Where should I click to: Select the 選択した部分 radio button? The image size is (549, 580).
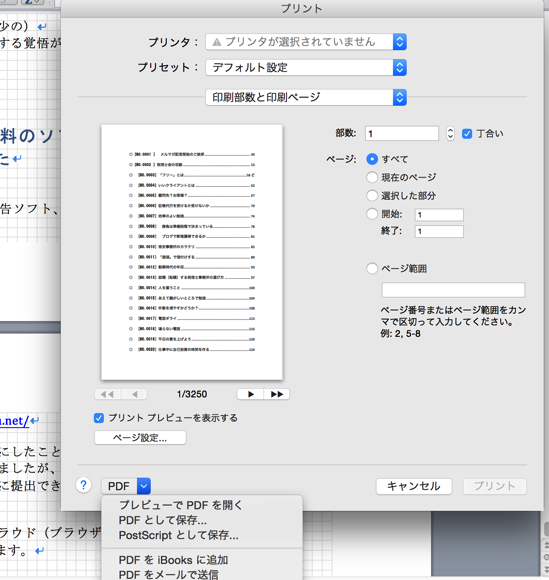[x=372, y=195]
